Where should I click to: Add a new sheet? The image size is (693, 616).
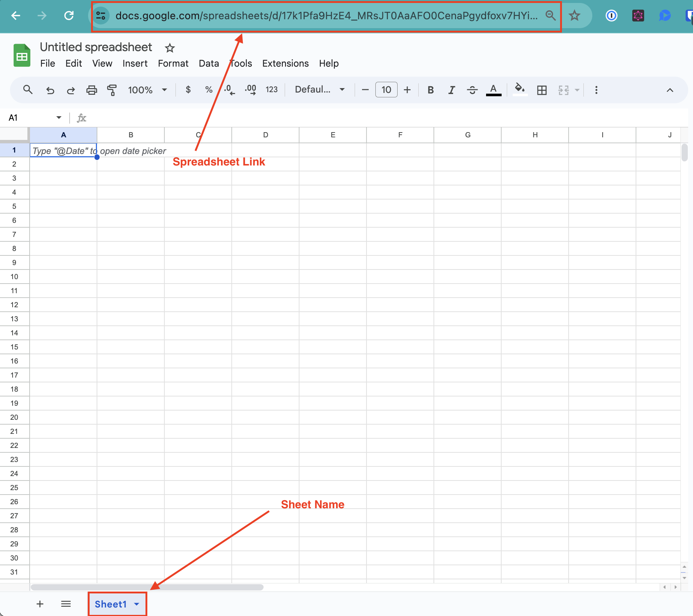click(x=40, y=604)
